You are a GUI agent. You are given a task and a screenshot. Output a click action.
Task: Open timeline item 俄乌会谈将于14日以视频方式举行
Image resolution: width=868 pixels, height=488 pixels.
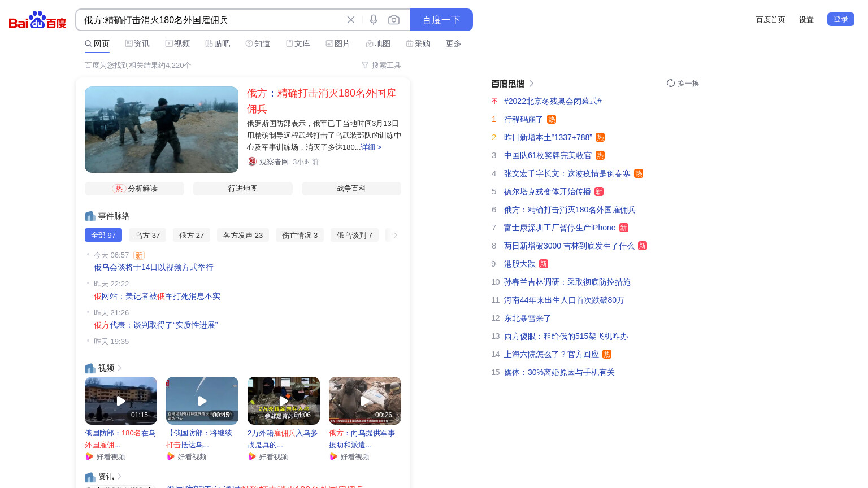[x=154, y=267]
